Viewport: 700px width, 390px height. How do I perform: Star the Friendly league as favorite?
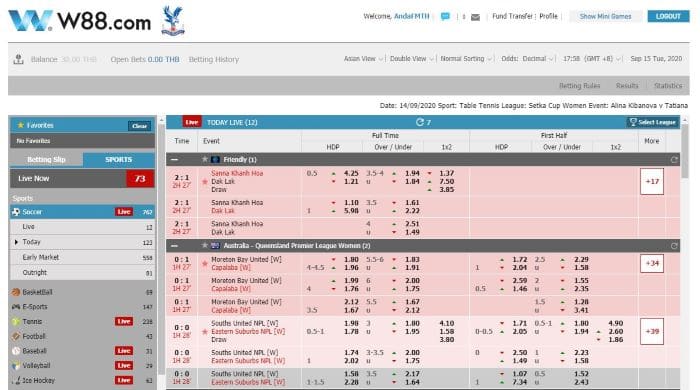[205, 159]
